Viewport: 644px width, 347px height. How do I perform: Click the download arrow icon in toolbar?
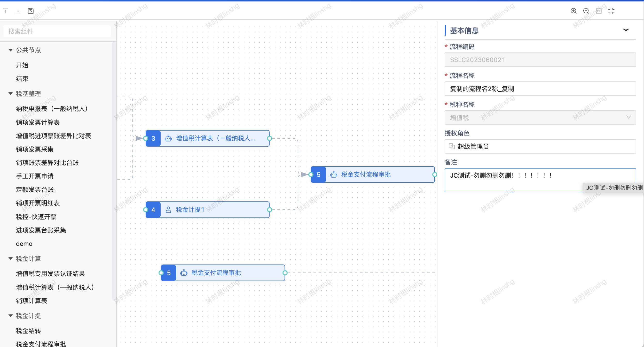click(18, 11)
